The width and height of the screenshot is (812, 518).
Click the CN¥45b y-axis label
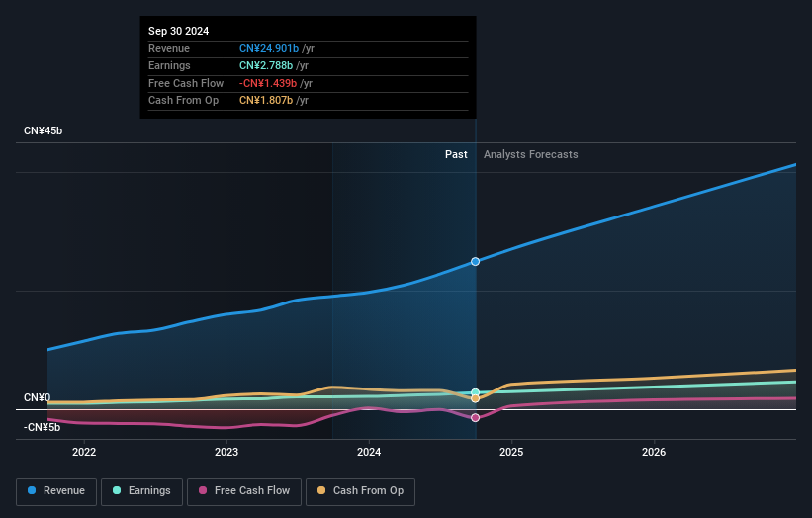coord(43,130)
